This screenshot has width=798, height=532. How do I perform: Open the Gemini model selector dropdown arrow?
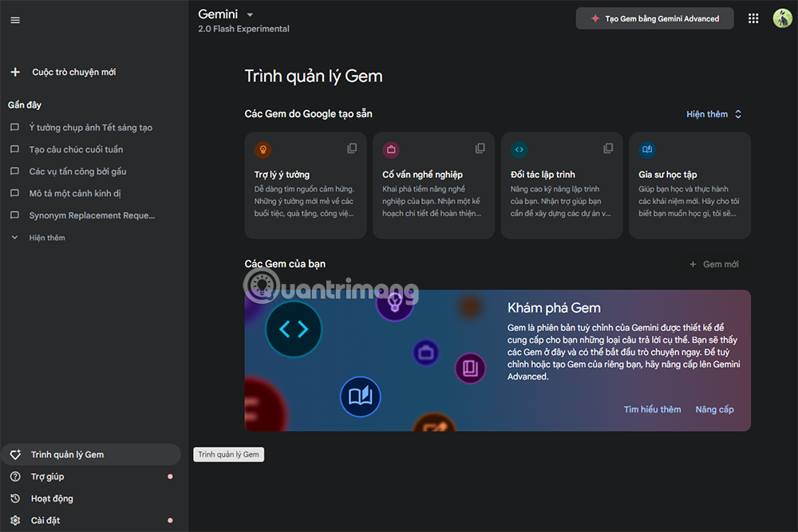tap(250, 14)
